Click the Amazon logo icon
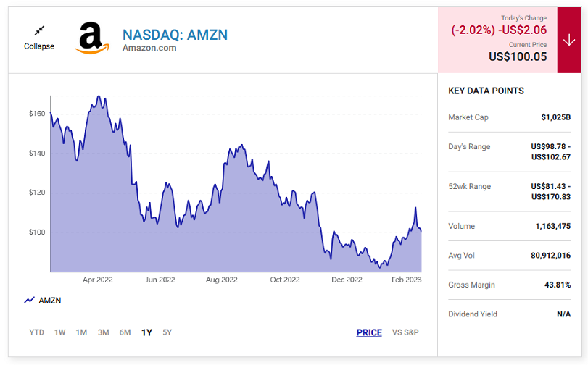The image size is (588, 365). 92,38
